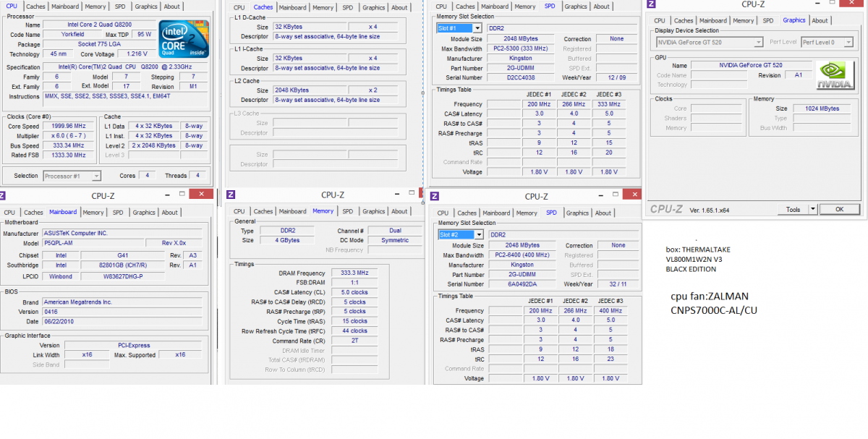Click the G41 chipset field
The image size is (868, 439).
[122, 255]
